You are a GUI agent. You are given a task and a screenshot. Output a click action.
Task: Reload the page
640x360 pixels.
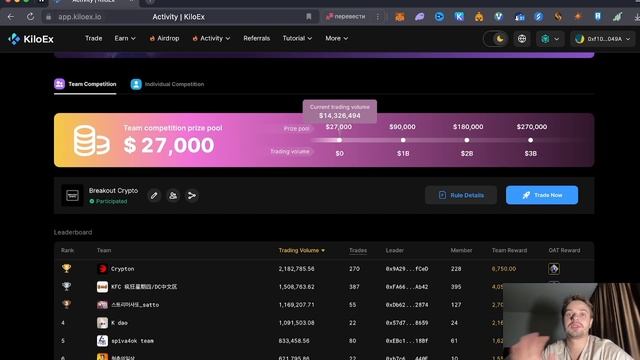pyautogui.click(x=30, y=17)
